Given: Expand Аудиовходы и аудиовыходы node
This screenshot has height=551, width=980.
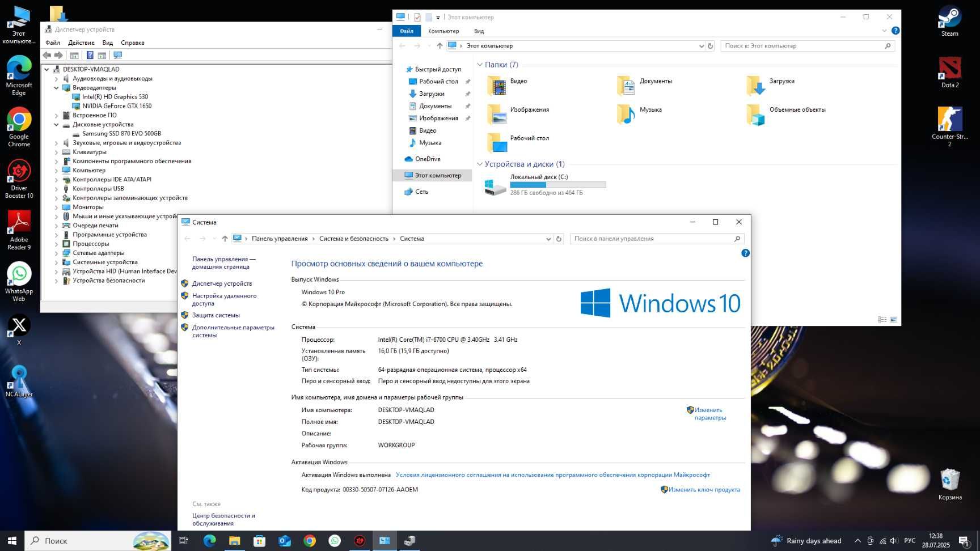Looking at the screenshot, I should pyautogui.click(x=56, y=79).
